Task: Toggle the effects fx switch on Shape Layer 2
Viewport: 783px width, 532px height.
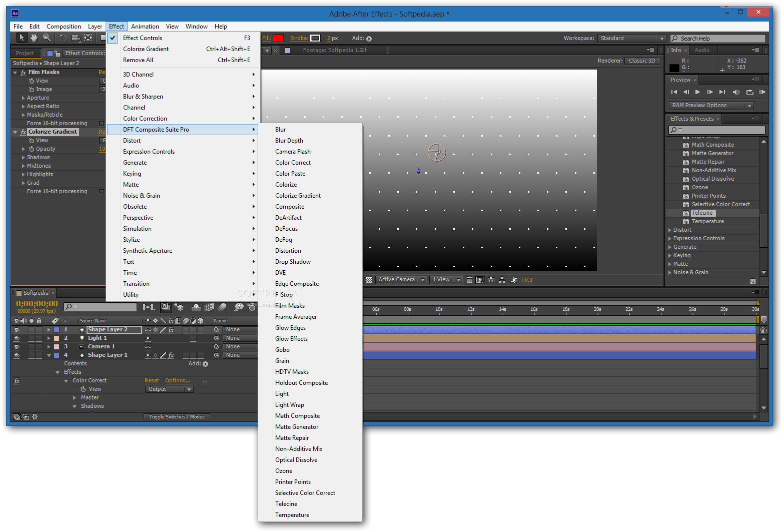Action: pos(171,330)
